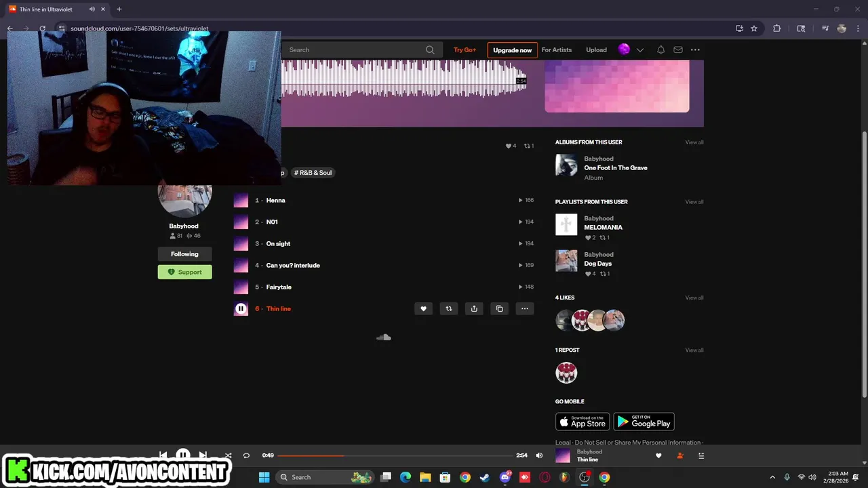The width and height of the screenshot is (868, 488).
Task: Open the reposting user's avatar
Action: 566,373
